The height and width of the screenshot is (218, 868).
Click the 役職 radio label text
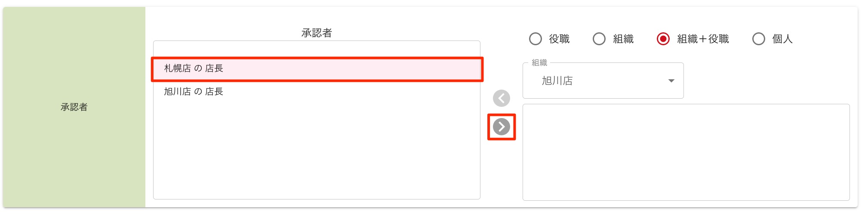[559, 39]
